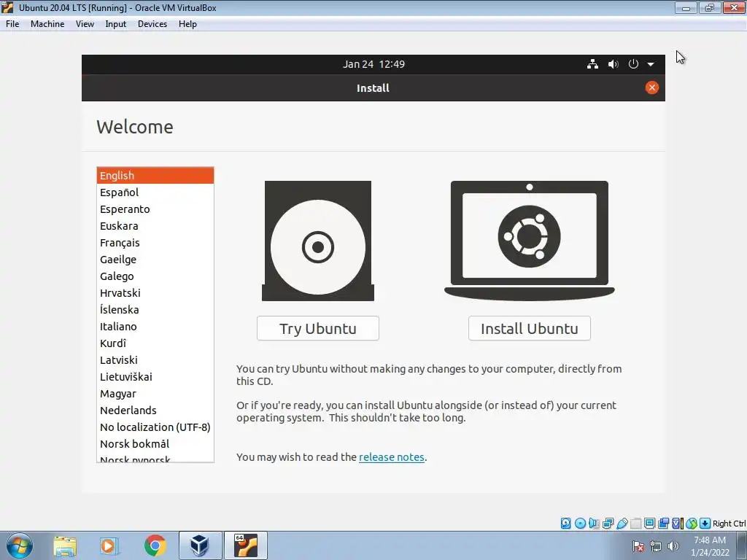
Task: Launch Google Chrome from the taskbar
Action: click(x=155, y=545)
